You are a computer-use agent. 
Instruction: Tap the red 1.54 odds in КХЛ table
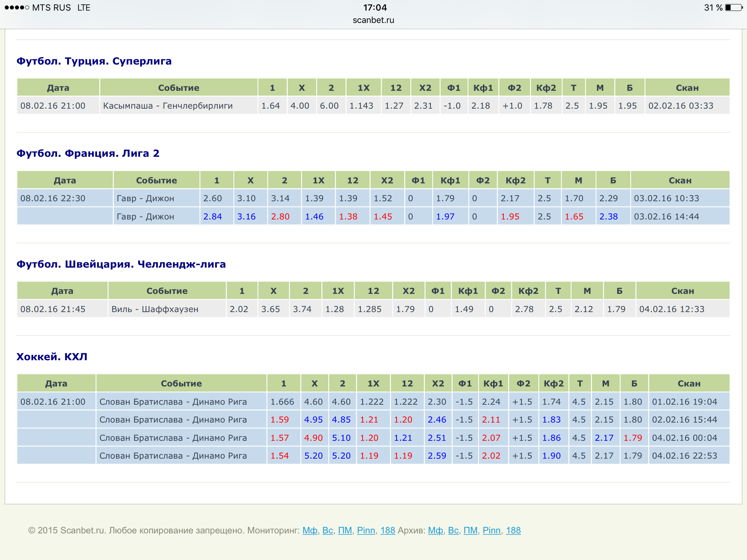tap(279, 456)
